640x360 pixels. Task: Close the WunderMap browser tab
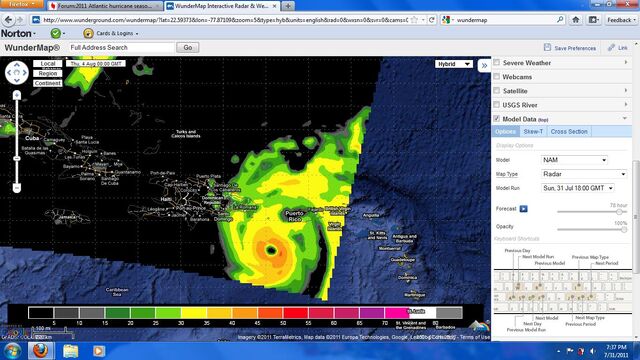click(x=274, y=6)
